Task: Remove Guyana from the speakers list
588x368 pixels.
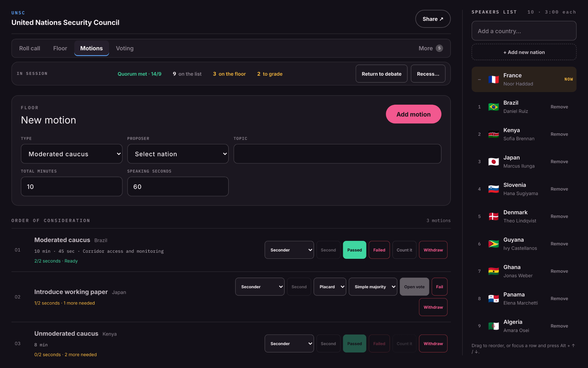Action: [x=559, y=244]
